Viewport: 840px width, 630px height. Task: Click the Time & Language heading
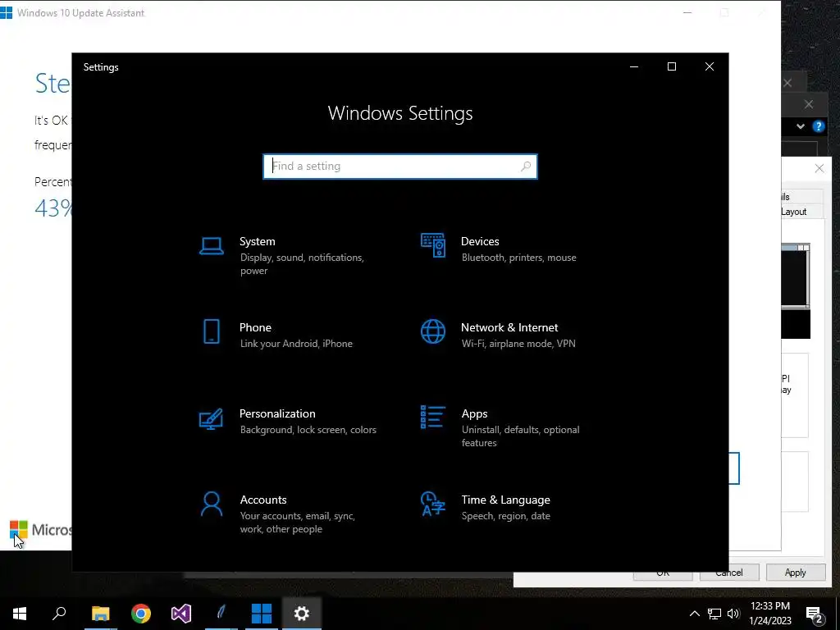(x=505, y=500)
